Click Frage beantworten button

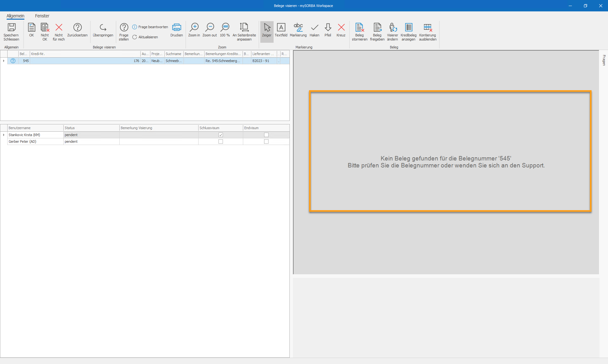150,27
